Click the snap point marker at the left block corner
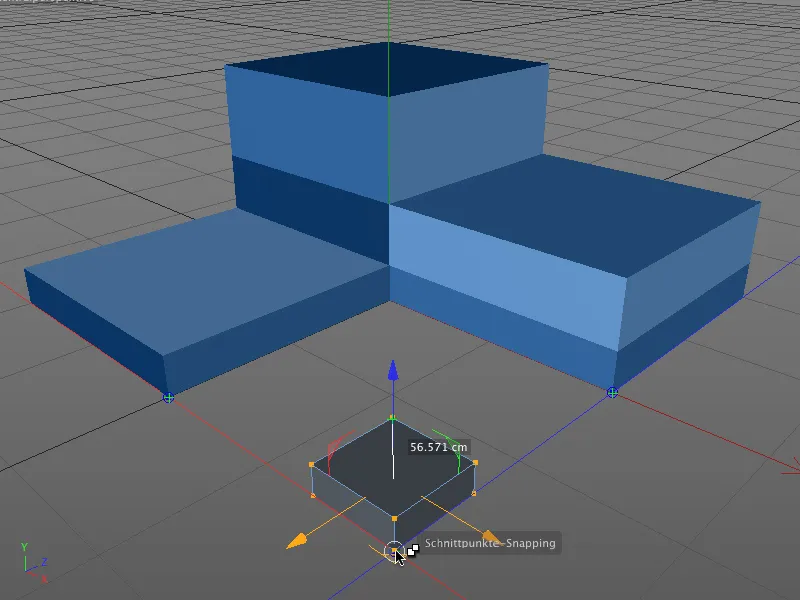The width and height of the screenshot is (800, 600). pyautogui.click(x=168, y=397)
